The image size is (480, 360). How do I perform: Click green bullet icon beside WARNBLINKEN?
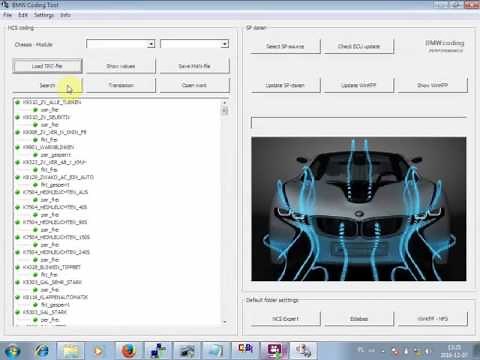click(x=18, y=147)
